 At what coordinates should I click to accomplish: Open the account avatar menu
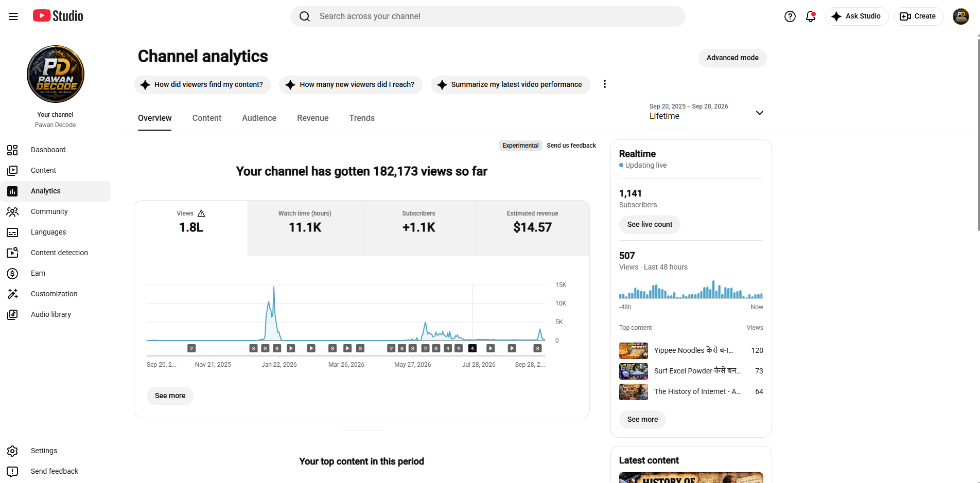click(x=960, y=16)
